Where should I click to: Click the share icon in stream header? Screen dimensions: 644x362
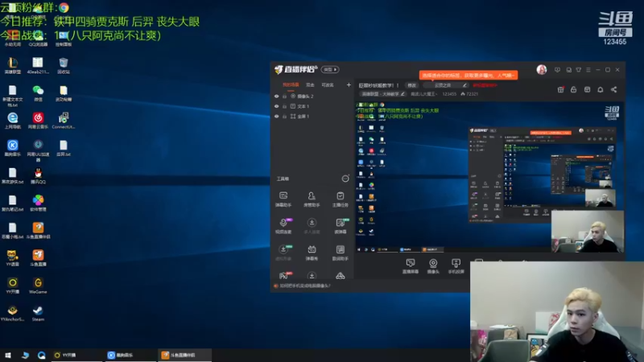tap(613, 89)
